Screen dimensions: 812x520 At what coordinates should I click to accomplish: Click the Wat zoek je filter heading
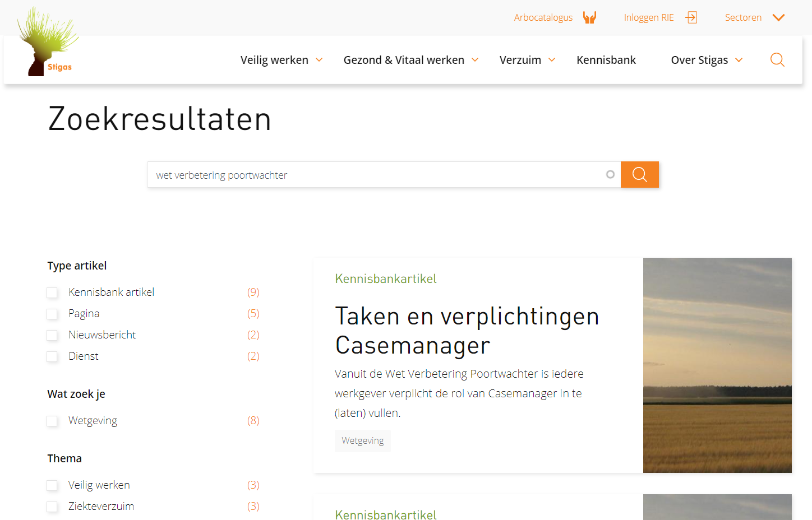(x=76, y=394)
